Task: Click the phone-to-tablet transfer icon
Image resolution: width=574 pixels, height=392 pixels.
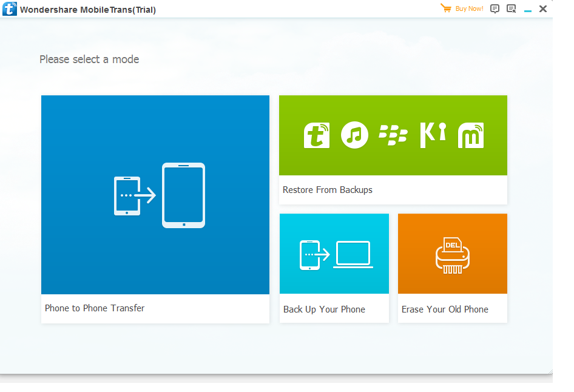Action: click(160, 195)
